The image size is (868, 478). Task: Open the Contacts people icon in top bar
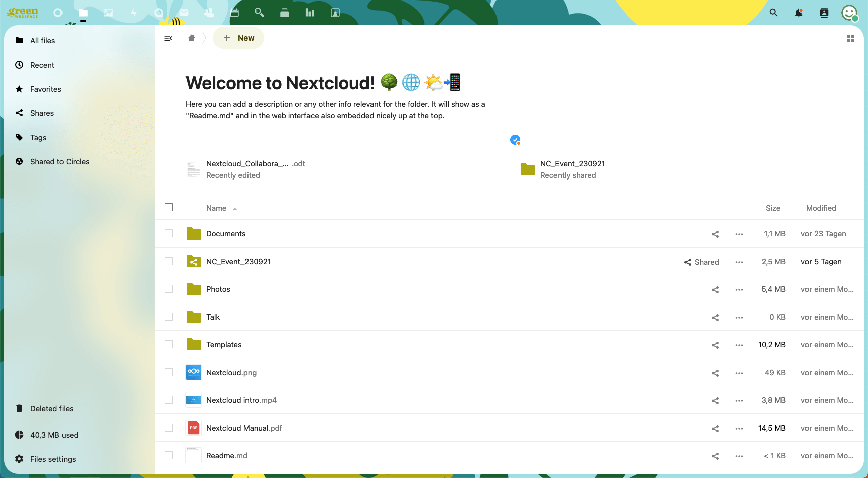click(x=209, y=13)
